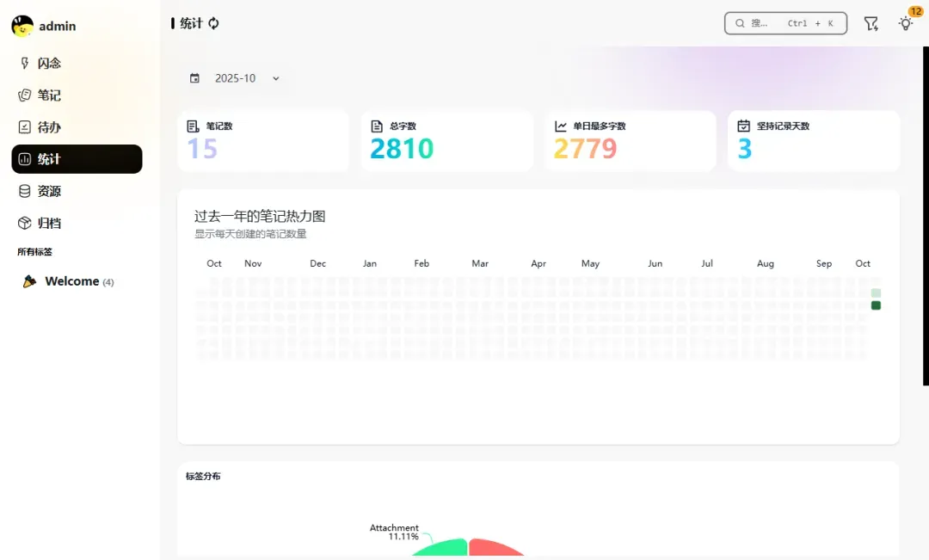This screenshot has height=560, width=929.
Task: Click the admin avatar icon
Action: pos(22,26)
